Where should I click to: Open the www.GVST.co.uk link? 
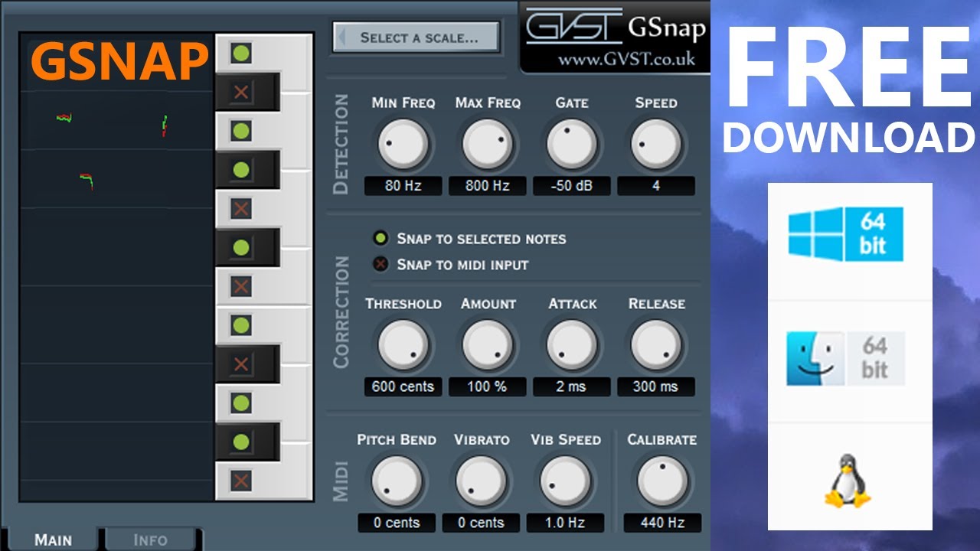coord(626,59)
